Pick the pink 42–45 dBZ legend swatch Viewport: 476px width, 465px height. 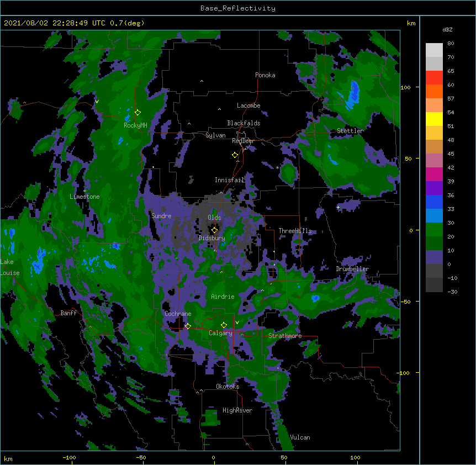(434, 161)
